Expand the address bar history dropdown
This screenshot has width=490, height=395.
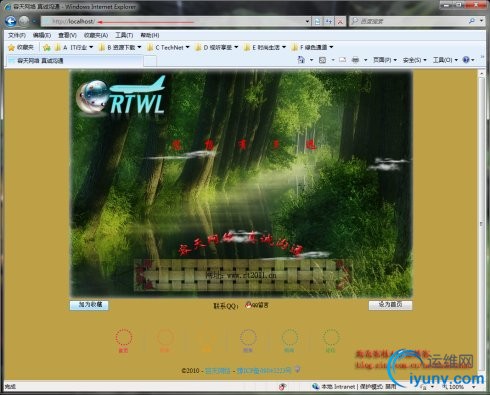[307, 22]
